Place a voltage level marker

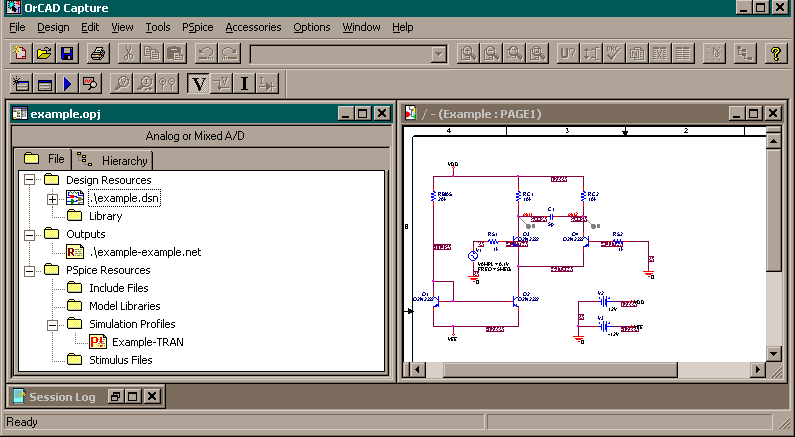click(x=121, y=84)
